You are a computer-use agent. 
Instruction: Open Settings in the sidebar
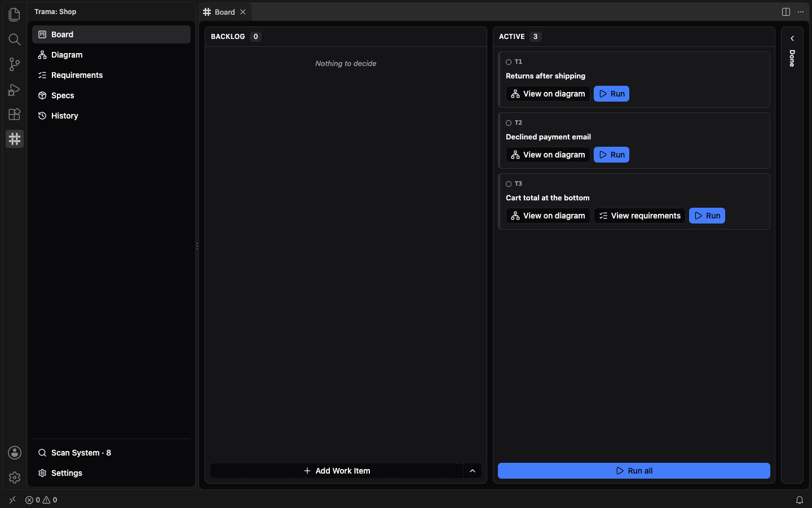[x=111, y=473]
